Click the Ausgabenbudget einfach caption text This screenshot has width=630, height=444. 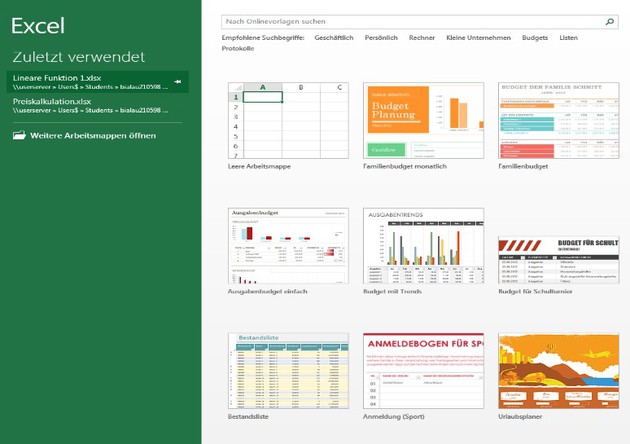click(268, 291)
